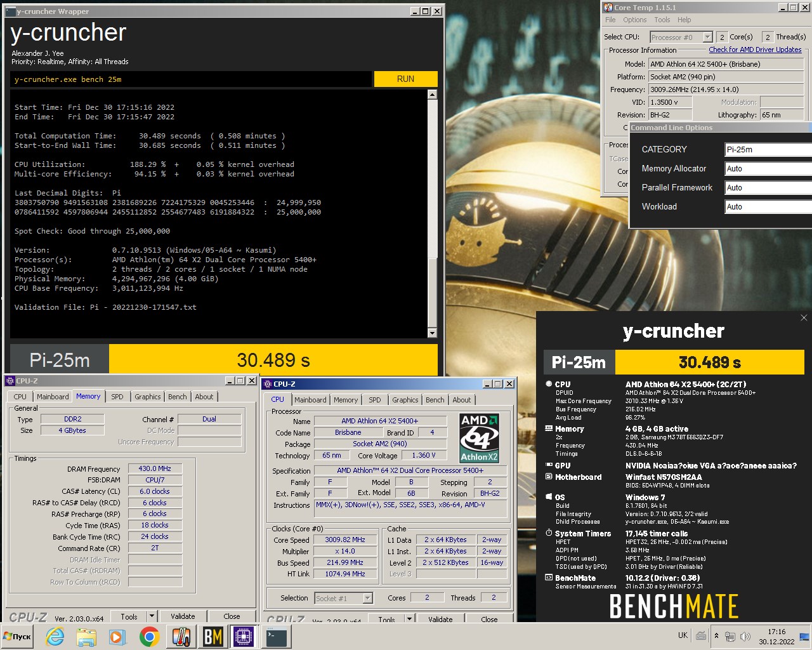Click the 430.0 MHz DRAM Frequency value
The image size is (812, 650).
click(x=155, y=468)
